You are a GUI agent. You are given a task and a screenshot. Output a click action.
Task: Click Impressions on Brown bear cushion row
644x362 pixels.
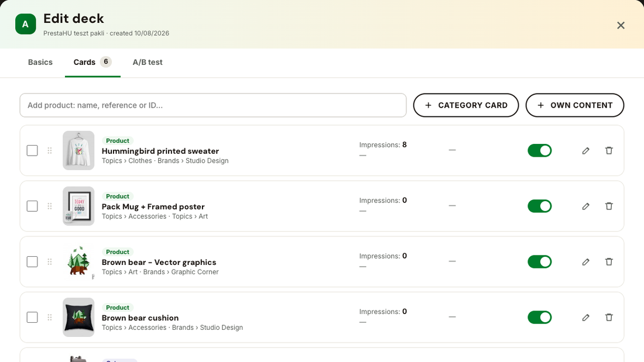tap(383, 312)
